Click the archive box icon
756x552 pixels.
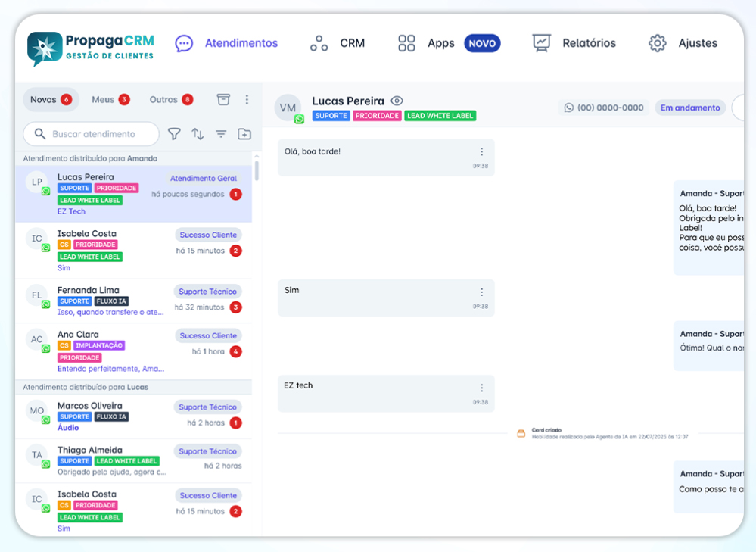(223, 99)
